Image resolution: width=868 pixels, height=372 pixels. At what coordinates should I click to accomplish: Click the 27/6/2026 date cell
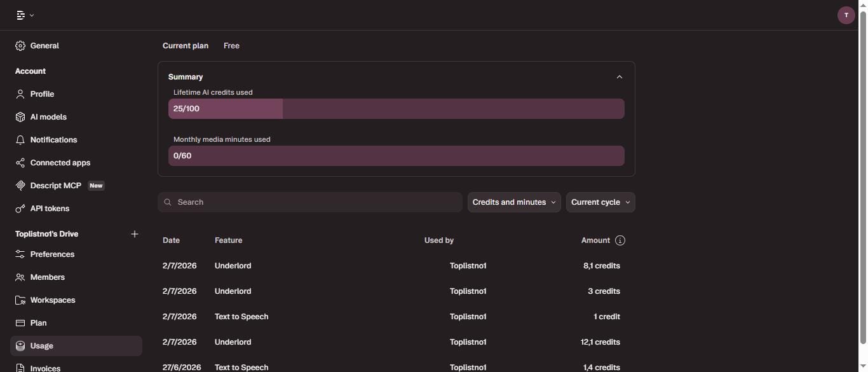[x=182, y=368]
